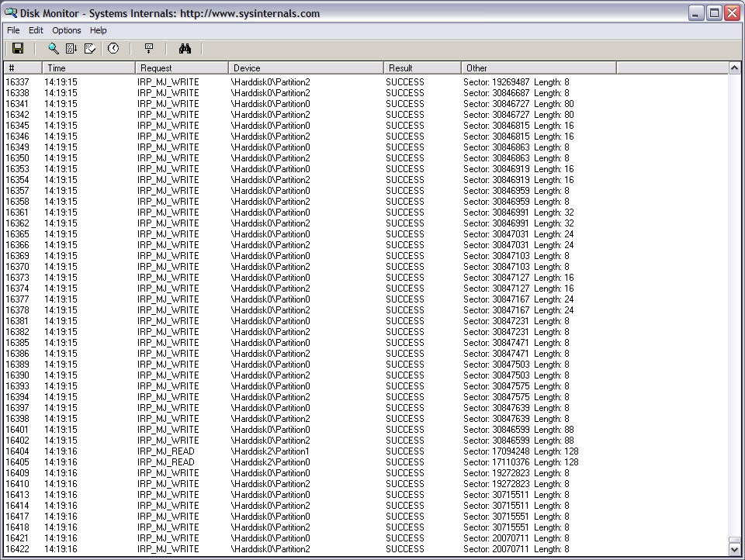Maximize the Disk Monitor window
Image resolution: width=745 pixels, height=560 pixels.
[x=714, y=13]
